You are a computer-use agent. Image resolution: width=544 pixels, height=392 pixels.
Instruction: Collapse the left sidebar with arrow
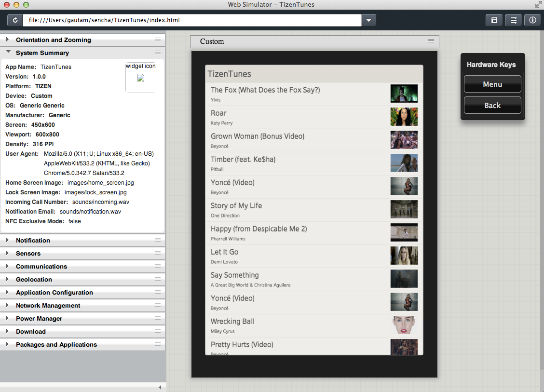(x=160, y=387)
